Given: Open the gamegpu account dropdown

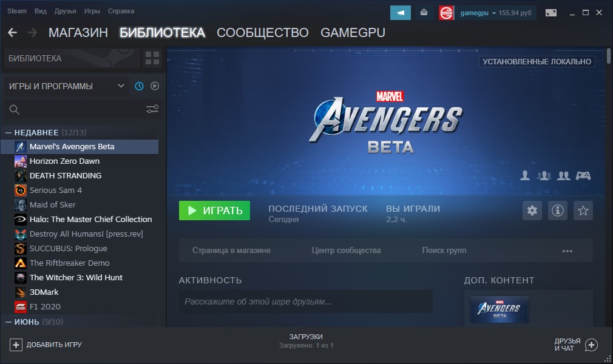Looking at the screenshot, I should [478, 13].
